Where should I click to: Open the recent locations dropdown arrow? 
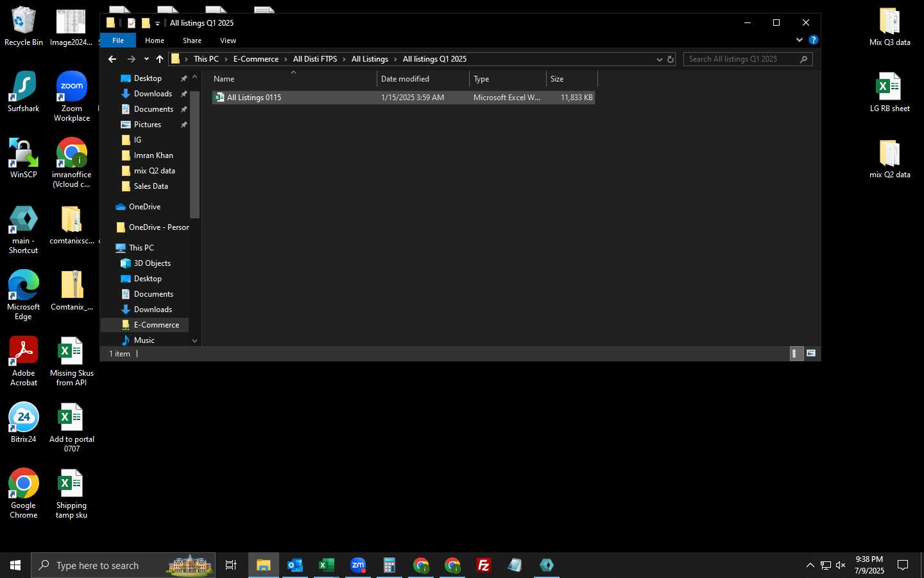point(146,59)
